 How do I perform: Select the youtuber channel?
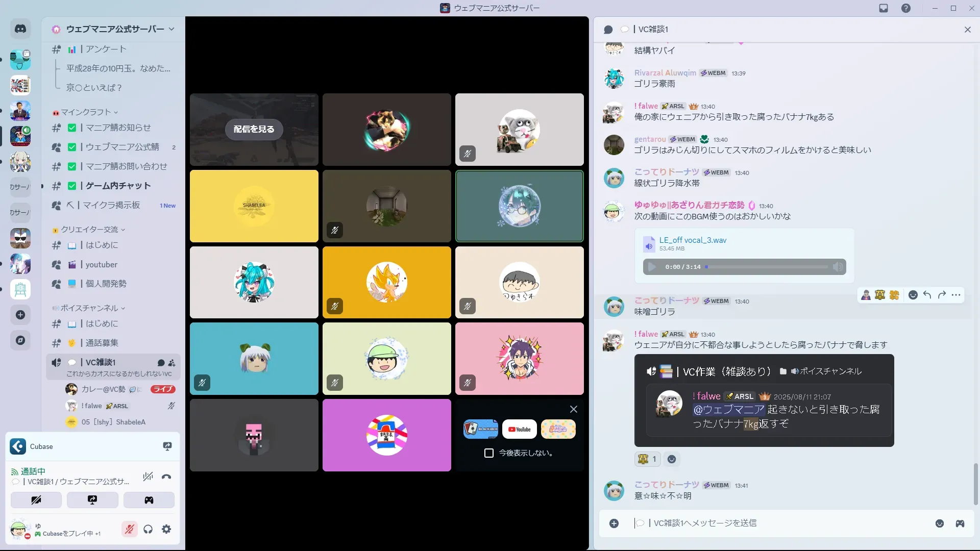coord(102,264)
